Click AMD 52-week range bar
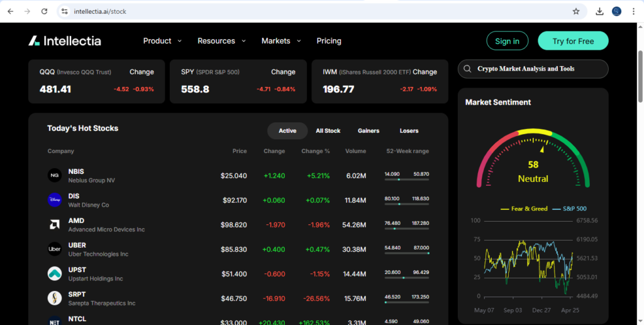 [407, 229]
